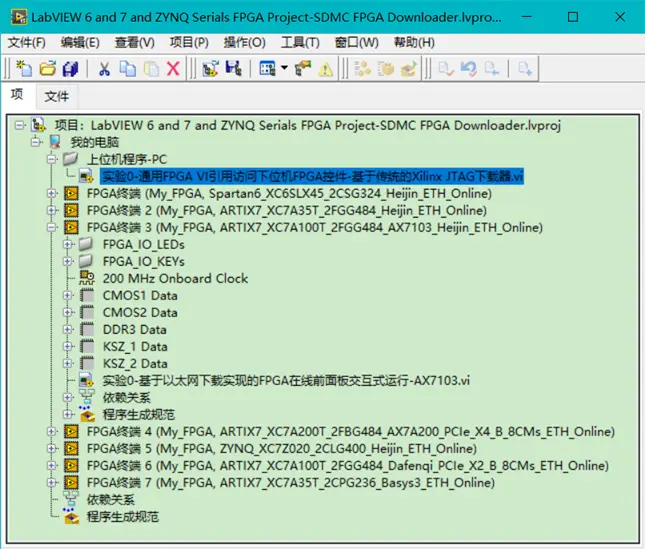Screen dimensions: 645x549
Task: Expand FPGA终端 4 target node
Action: [x=52, y=431]
